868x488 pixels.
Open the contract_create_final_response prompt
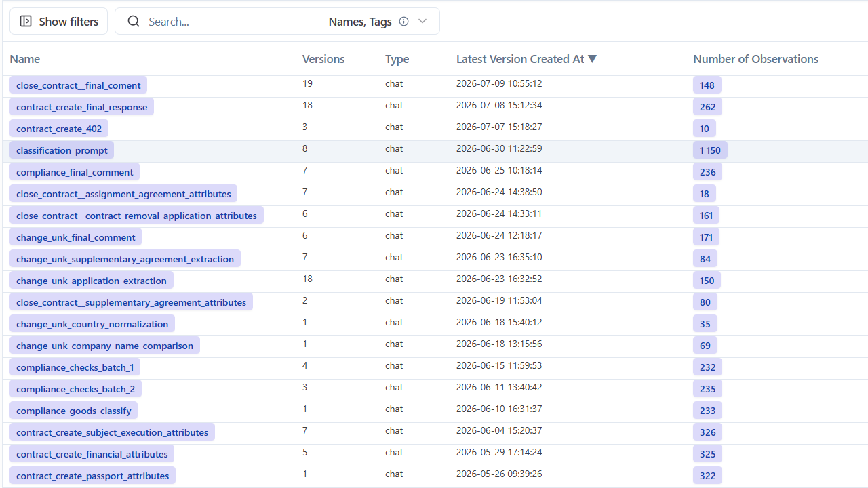click(x=82, y=107)
